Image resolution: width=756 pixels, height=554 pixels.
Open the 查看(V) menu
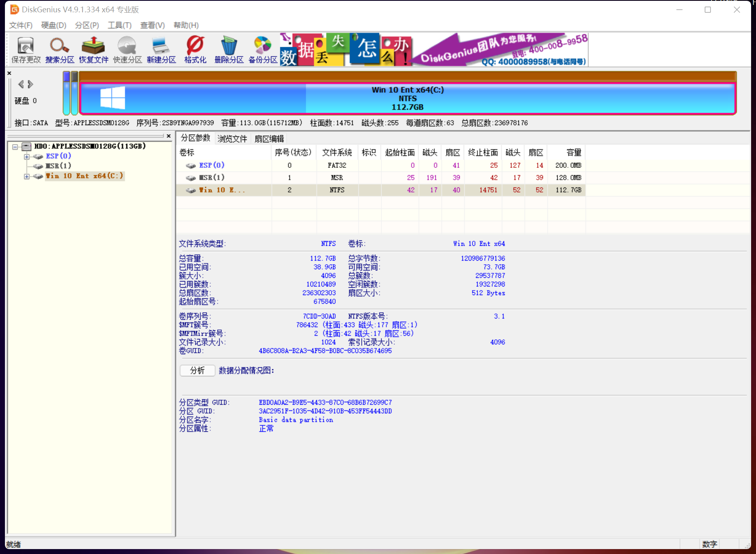[152, 25]
